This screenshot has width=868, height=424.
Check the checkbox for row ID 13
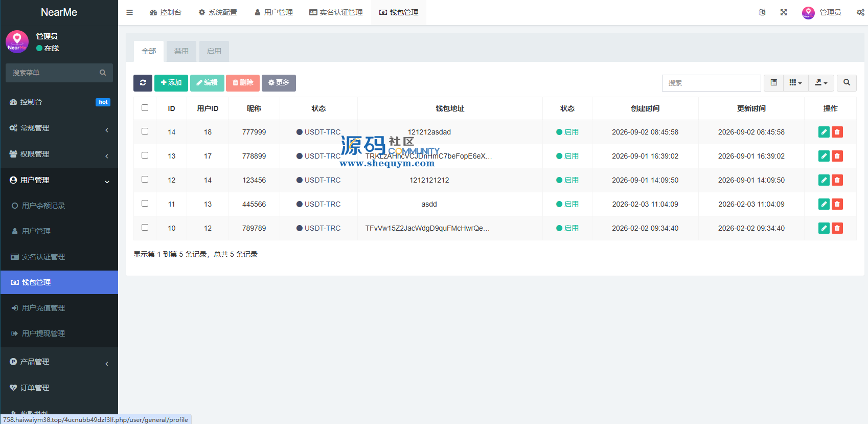(145, 155)
